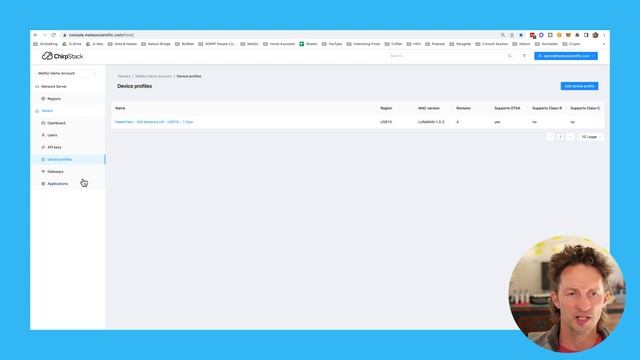Click the MetSci Demo Account breadcrumb link
This screenshot has height=360, width=640.
pos(153,76)
